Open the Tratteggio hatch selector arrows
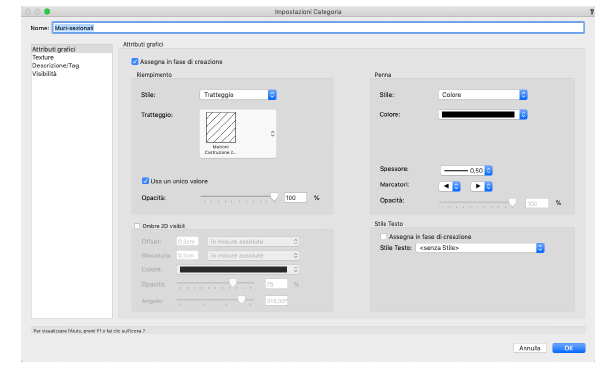Viewport: 613px width, 366px height. [272, 134]
